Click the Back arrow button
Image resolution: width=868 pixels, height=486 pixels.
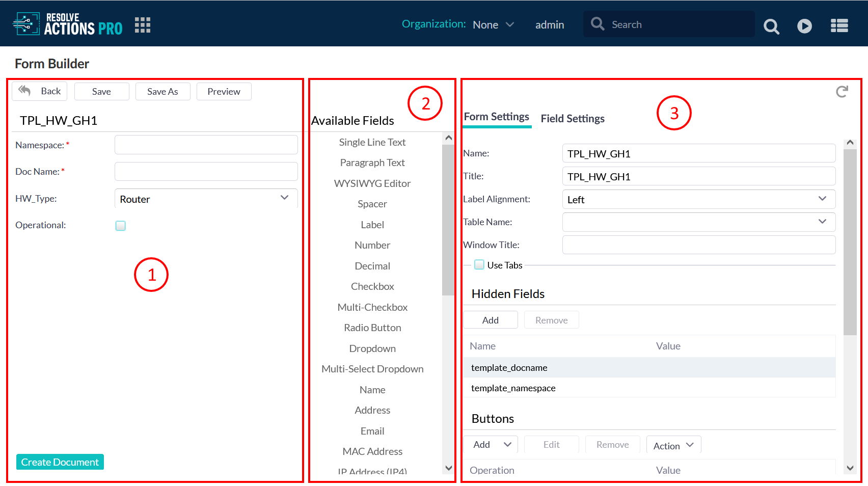click(40, 91)
